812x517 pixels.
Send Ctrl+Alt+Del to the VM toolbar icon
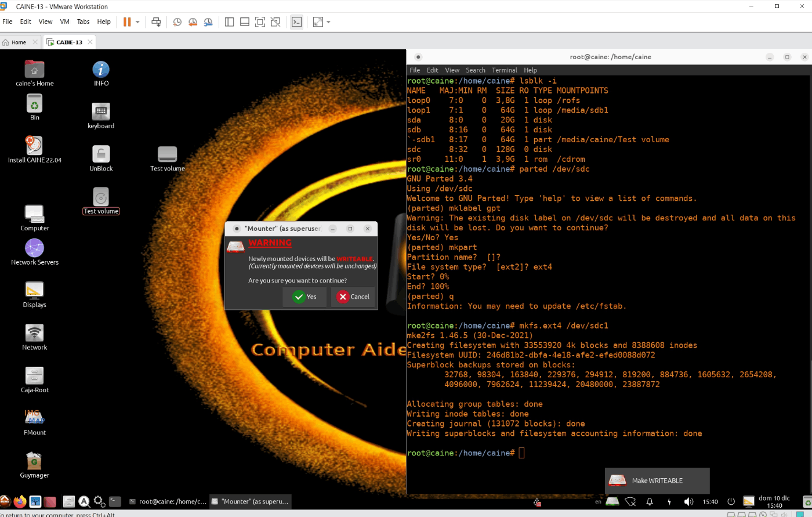[156, 22]
